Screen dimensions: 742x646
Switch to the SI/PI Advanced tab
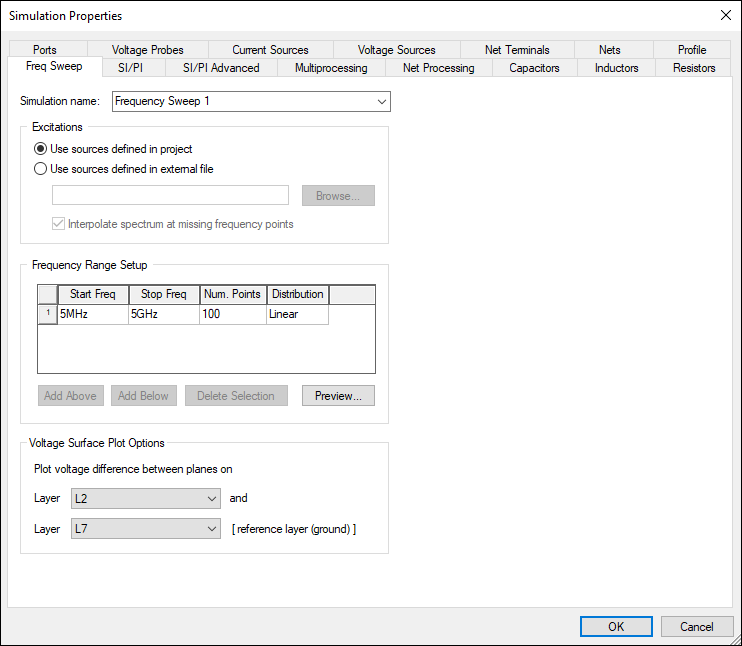(x=220, y=68)
